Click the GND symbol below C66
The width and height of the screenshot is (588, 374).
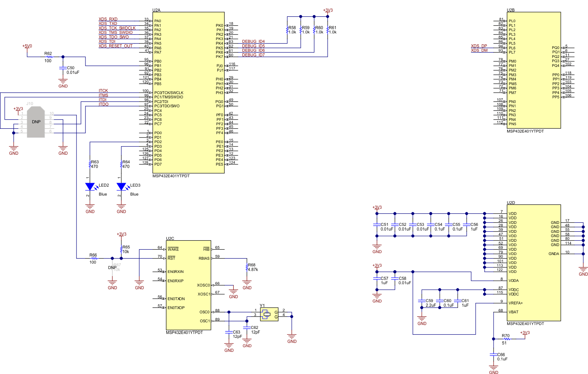(494, 370)
